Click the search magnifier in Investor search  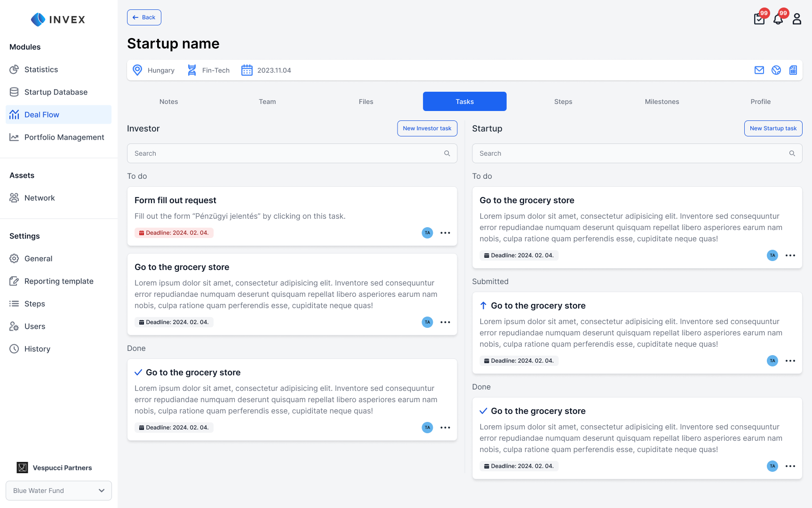[x=447, y=153]
